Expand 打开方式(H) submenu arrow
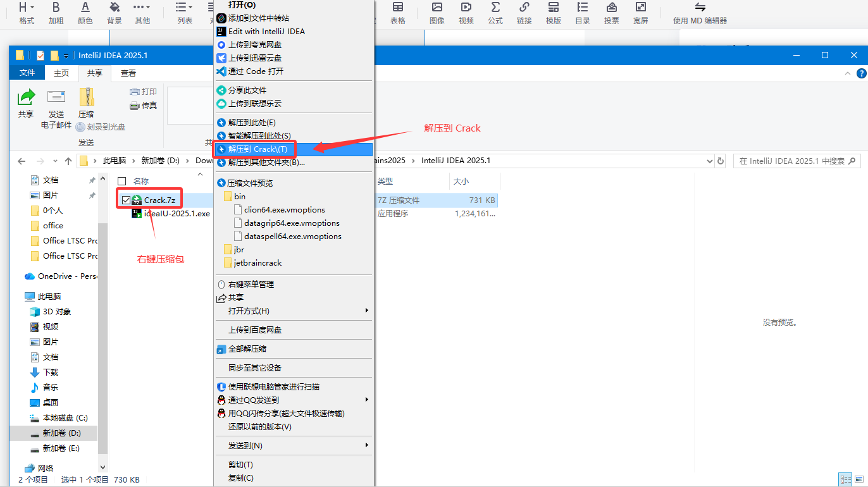 (367, 311)
